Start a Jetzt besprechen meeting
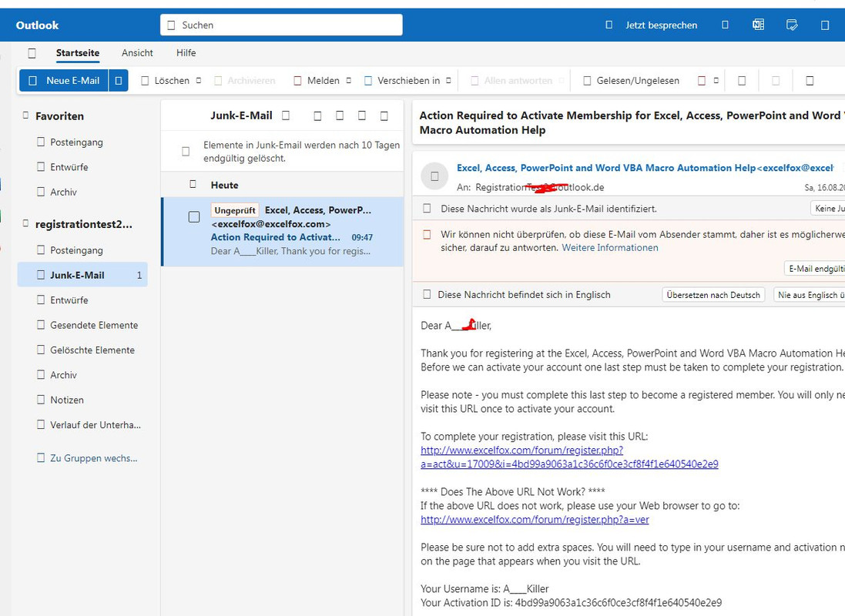845x616 pixels. [652, 25]
